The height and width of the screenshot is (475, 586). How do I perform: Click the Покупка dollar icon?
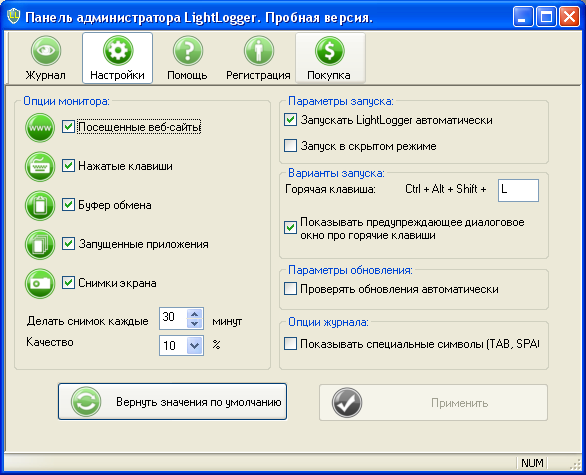tap(330, 51)
